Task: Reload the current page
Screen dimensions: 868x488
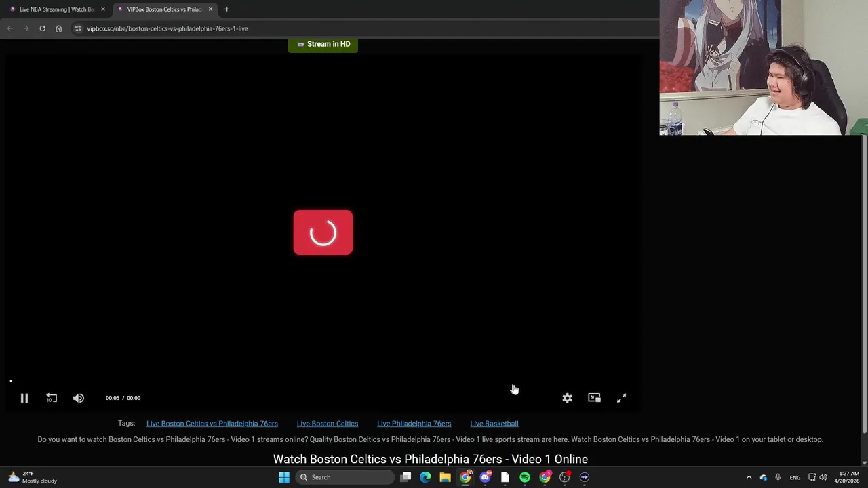Action: pyautogui.click(x=42, y=28)
